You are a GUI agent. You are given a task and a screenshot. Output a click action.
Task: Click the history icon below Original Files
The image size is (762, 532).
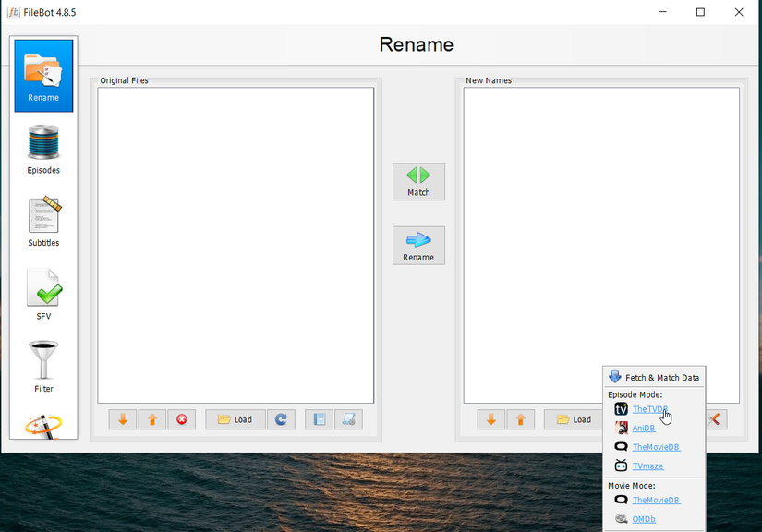coord(318,419)
